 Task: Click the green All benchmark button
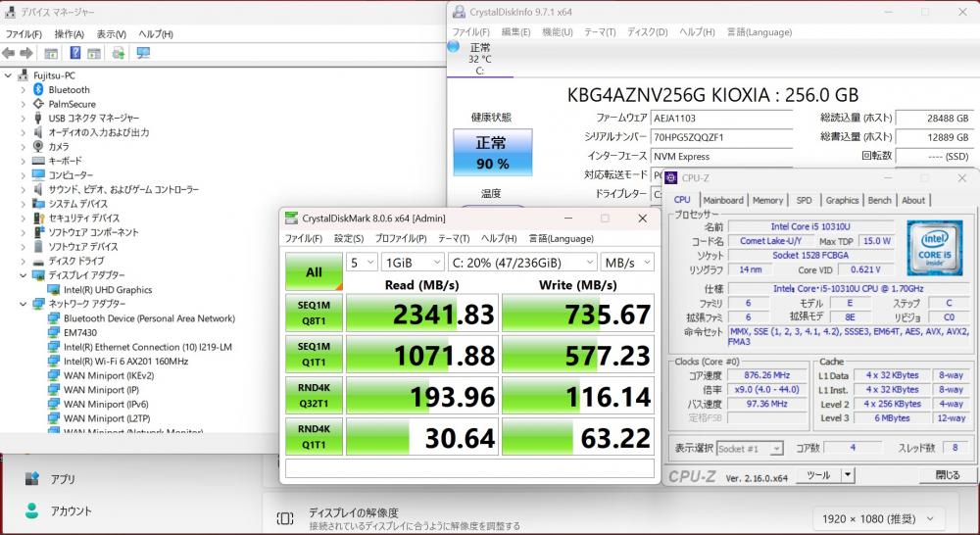[x=314, y=271]
